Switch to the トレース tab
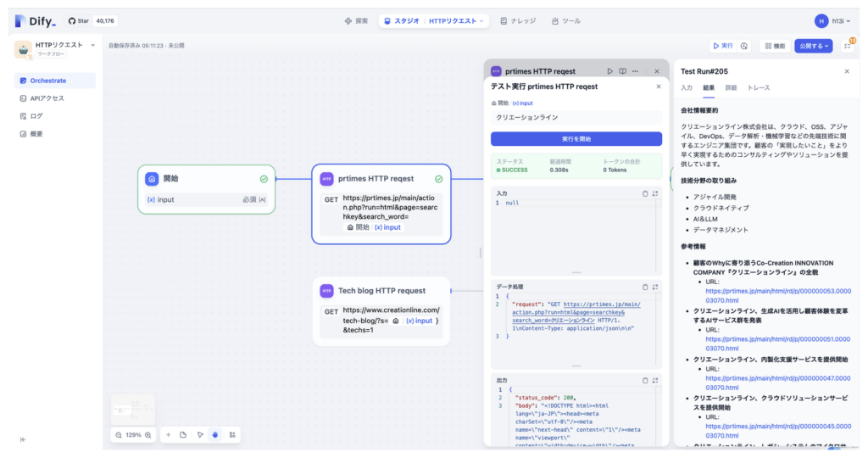The width and height of the screenshot is (868, 458). point(759,88)
